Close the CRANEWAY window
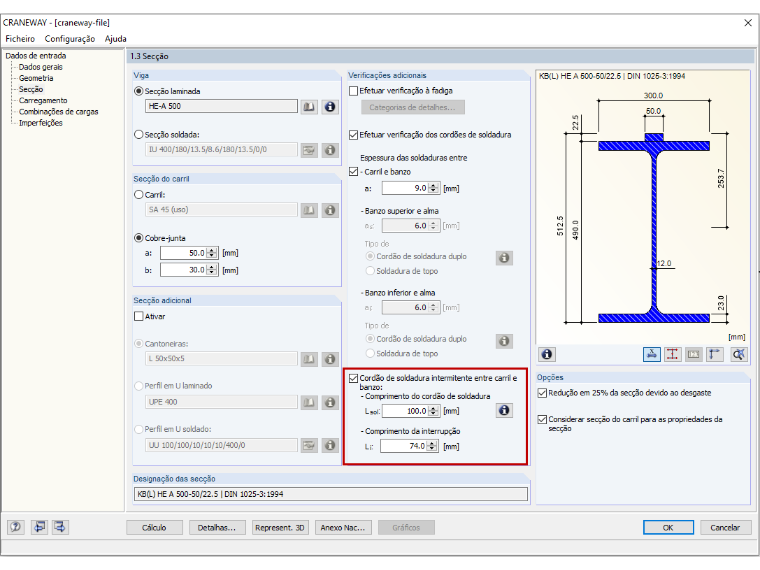This screenshot has height=570, width=760. 748,23
